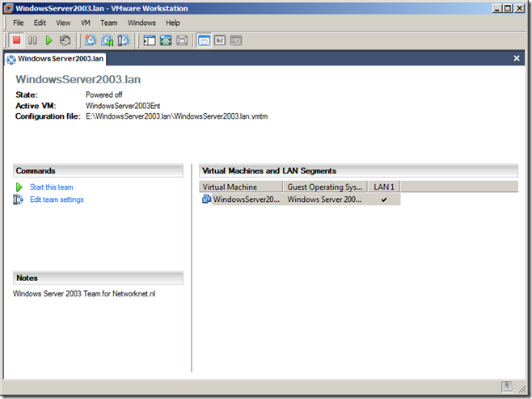532x399 pixels.
Task: Click the Guest Operating Sys... column header
Action: click(325, 187)
